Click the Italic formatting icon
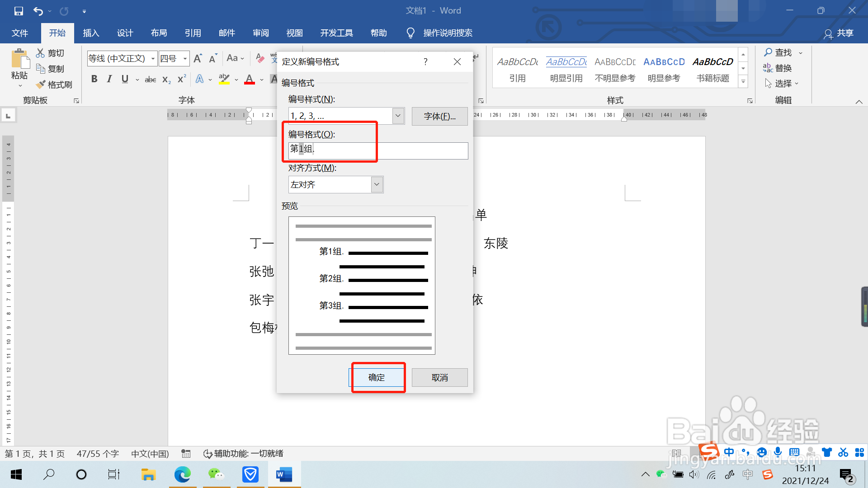Viewport: 868px width, 488px height. tap(109, 79)
